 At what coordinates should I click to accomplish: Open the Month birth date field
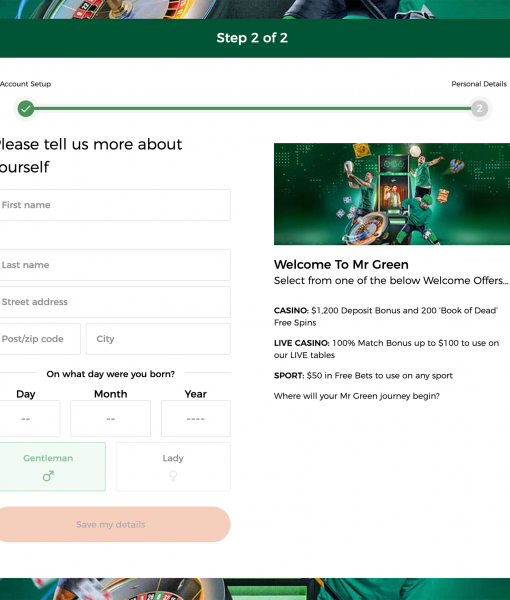pos(111,418)
